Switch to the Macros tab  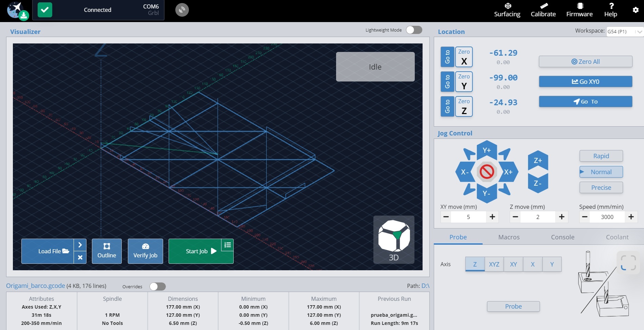point(509,237)
